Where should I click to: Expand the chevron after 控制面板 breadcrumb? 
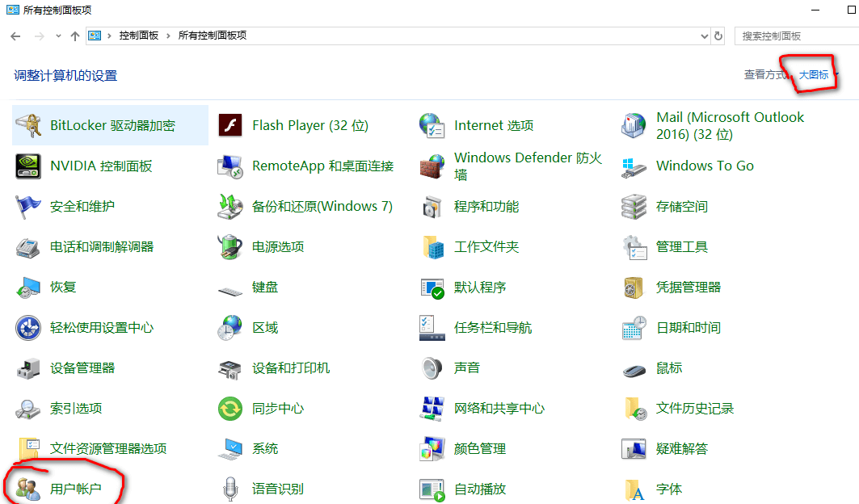pyautogui.click(x=168, y=36)
